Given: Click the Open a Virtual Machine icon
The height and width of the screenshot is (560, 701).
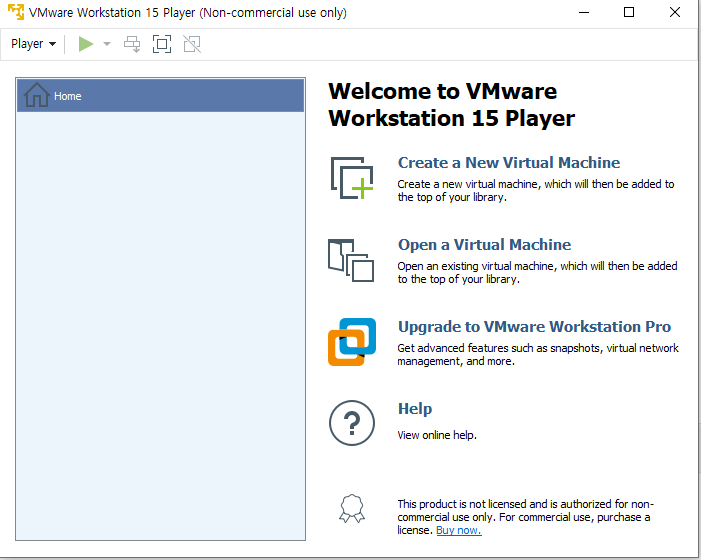Looking at the screenshot, I should [x=351, y=260].
